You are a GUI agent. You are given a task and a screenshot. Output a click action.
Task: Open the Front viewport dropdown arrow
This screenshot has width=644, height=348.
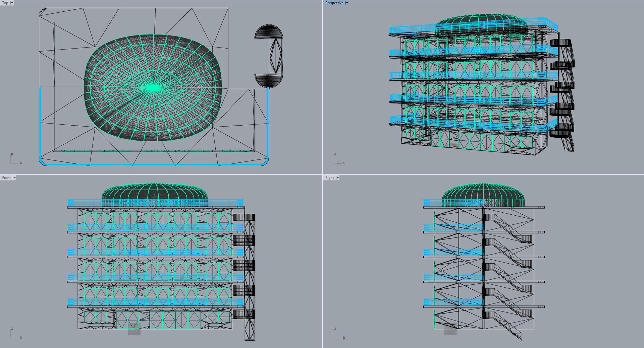(x=14, y=178)
